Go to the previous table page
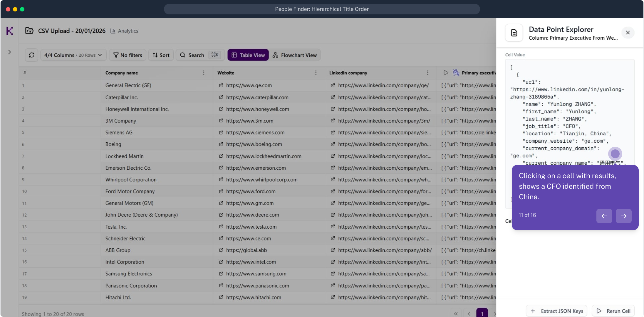The width and height of the screenshot is (644, 317). (x=469, y=313)
